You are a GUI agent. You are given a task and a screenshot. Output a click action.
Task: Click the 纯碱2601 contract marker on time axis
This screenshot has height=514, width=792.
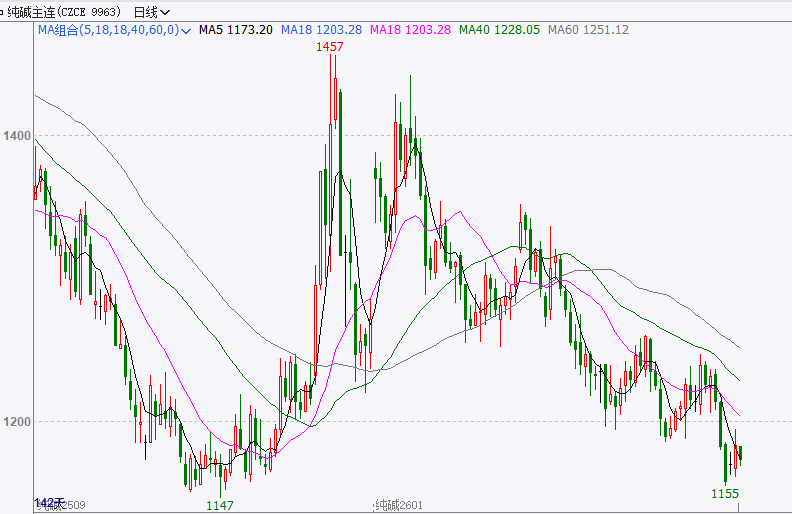(x=400, y=506)
